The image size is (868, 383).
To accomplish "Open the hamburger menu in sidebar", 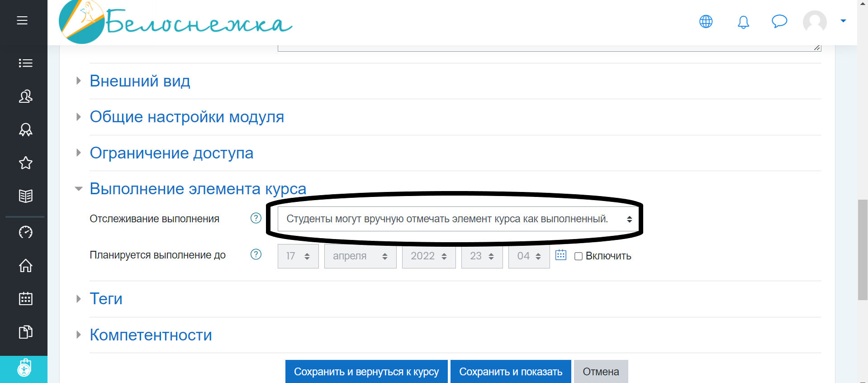I will pyautogui.click(x=22, y=20).
